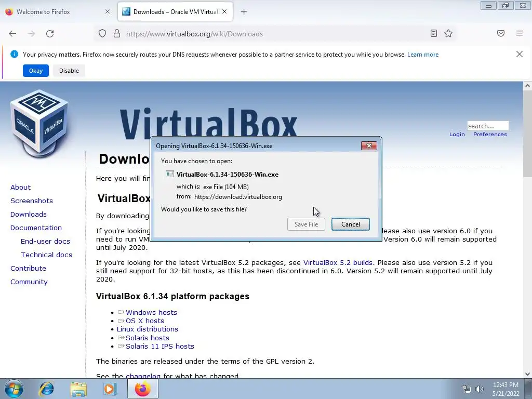The height and width of the screenshot is (399, 532).
Task: Click the network icon in the system tray
Action: [x=467, y=390]
